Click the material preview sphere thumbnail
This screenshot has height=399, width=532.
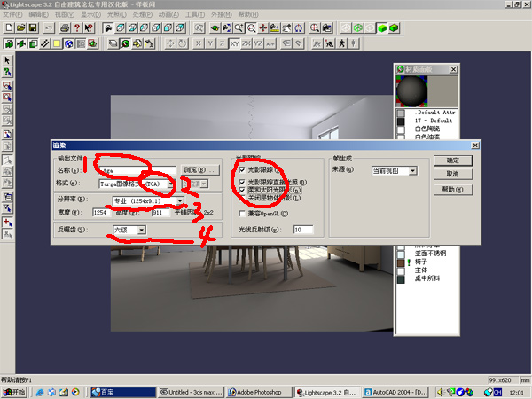[412, 91]
